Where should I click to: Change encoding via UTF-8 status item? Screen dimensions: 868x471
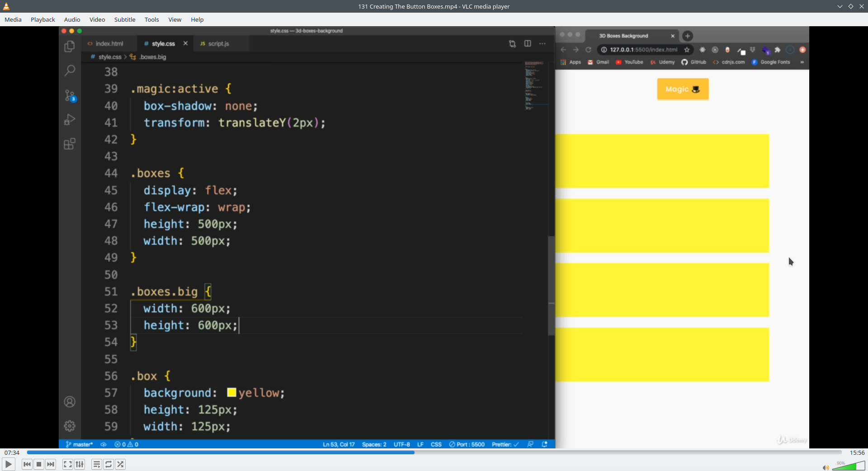[401, 444]
